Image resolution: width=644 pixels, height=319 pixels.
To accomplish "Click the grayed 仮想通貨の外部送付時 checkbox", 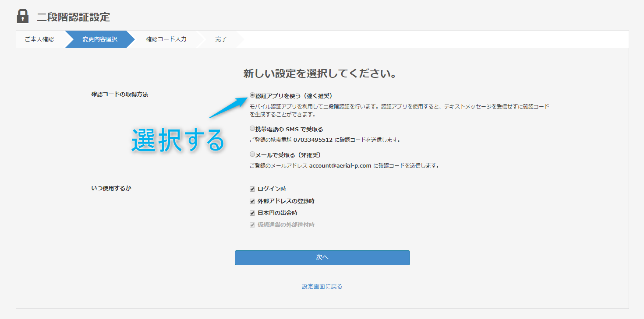I will click(x=252, y=225).
